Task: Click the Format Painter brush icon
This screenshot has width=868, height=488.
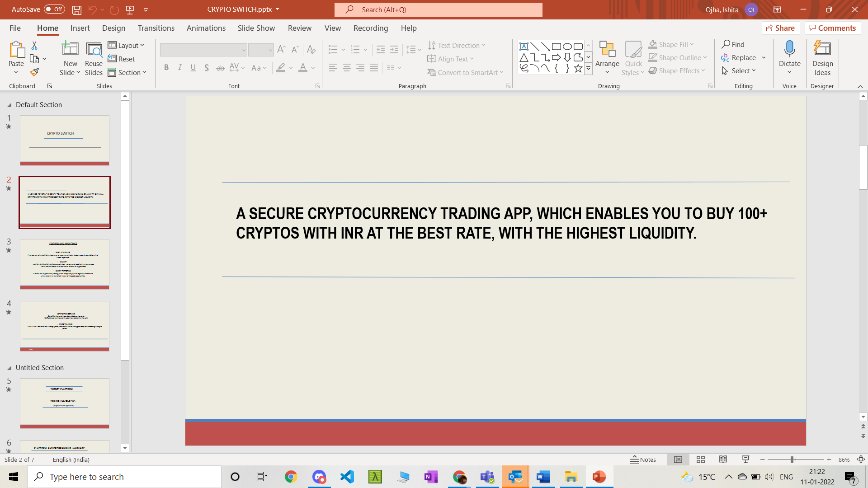Action: [34, 72]
